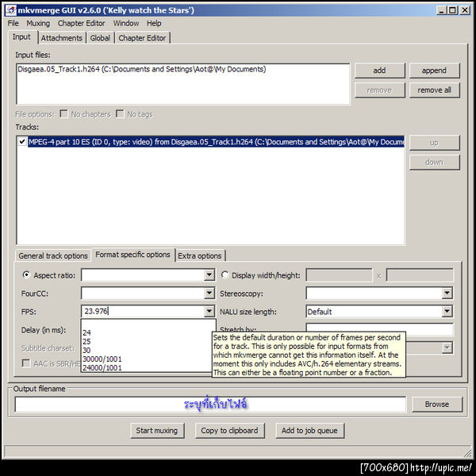The height and width of the screenshot is (476, 476).
Task: Choose 30 from the FPS list
Action: (x=148, y=351)
